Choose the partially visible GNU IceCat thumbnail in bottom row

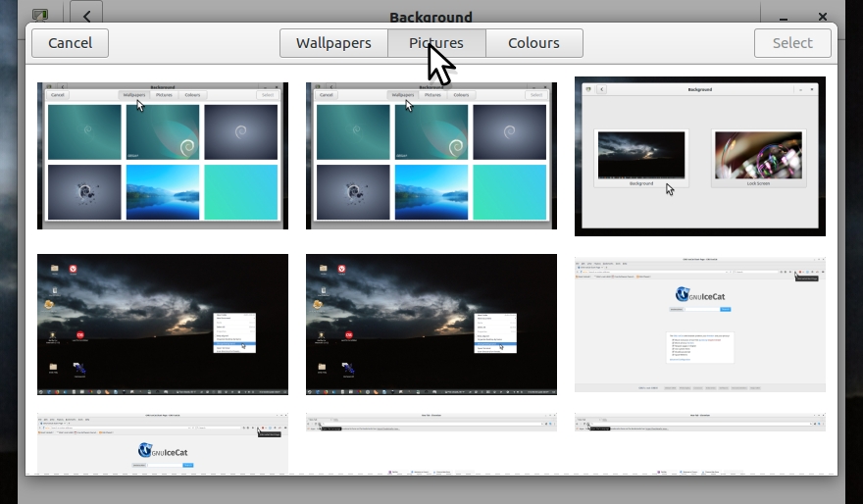click(x=163, y=443)
